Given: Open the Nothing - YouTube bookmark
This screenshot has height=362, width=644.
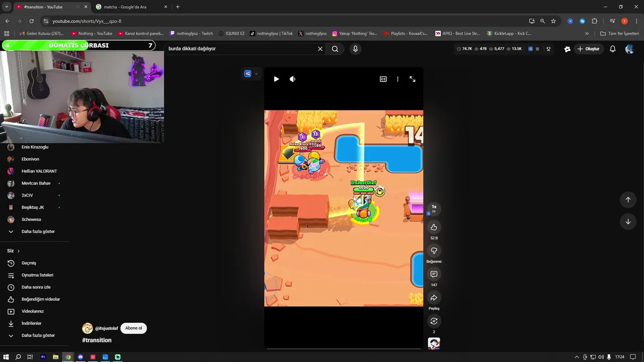Looking at the screenshot, I should pos(92,34).
